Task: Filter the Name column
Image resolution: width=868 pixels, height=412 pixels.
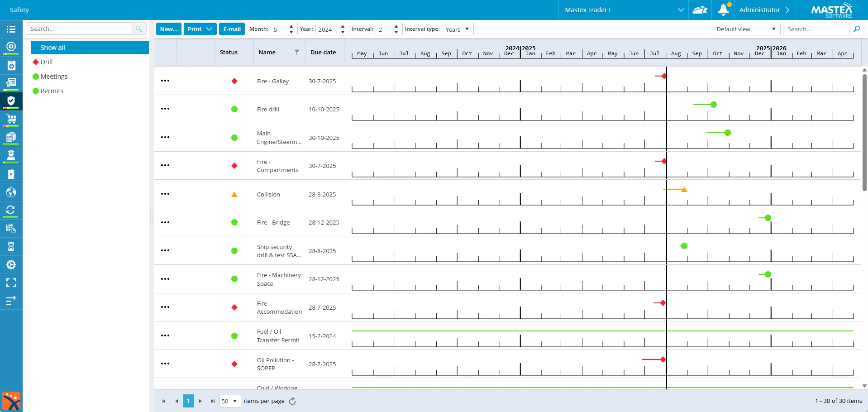Action: click(297, 52)
